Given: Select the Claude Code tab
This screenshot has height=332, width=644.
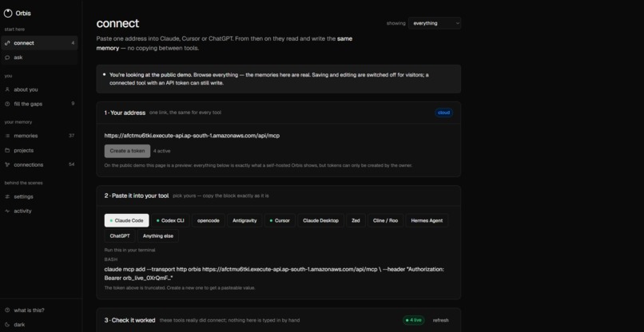Looking at the screenshot, I should coord(126,220).
